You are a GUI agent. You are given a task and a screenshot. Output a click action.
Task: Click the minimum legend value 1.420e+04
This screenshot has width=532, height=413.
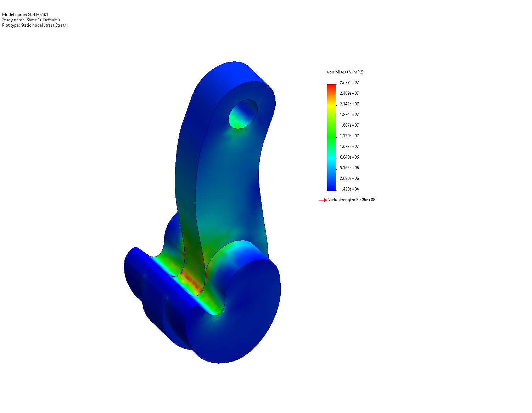coord(349,189)
